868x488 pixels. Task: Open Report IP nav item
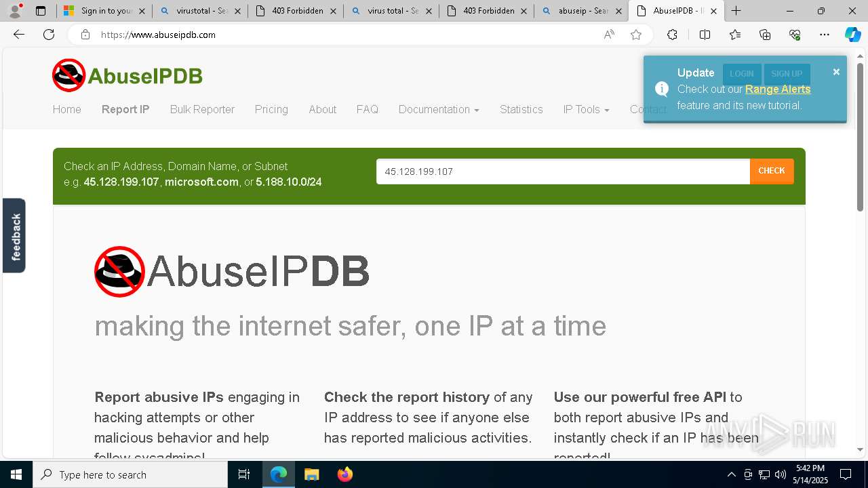(125, 109)
